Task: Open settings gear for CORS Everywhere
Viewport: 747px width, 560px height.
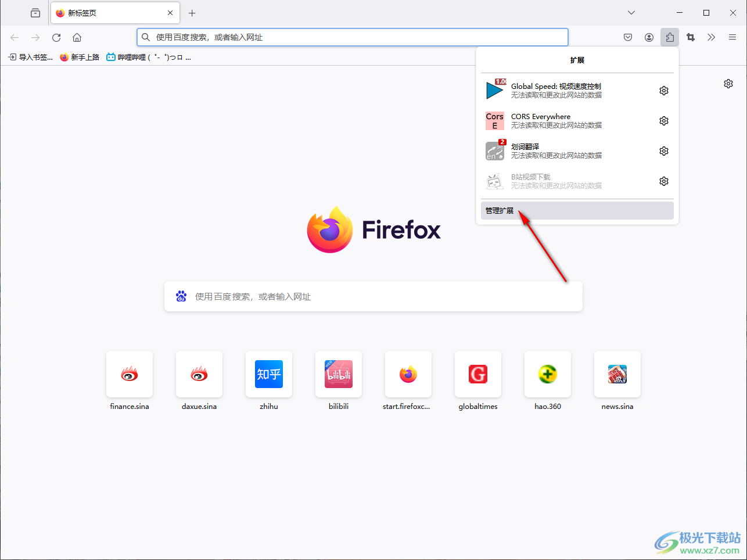Action: (664, 121)
